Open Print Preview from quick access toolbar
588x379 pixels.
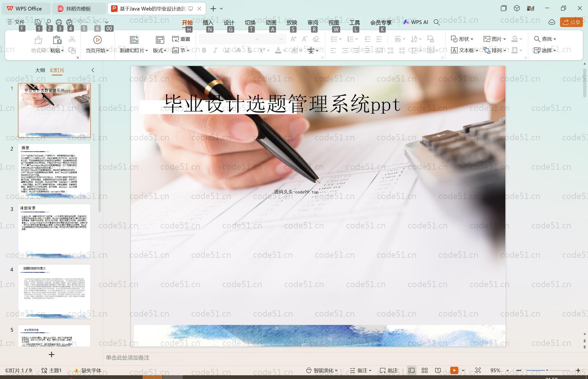pos(70,22)
